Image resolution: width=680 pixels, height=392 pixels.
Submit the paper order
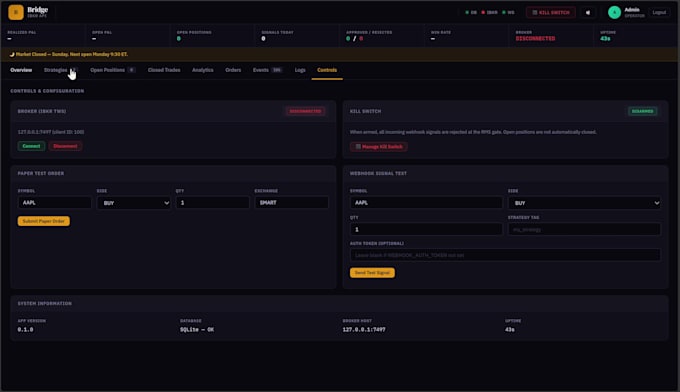click(x=43, y=221)
